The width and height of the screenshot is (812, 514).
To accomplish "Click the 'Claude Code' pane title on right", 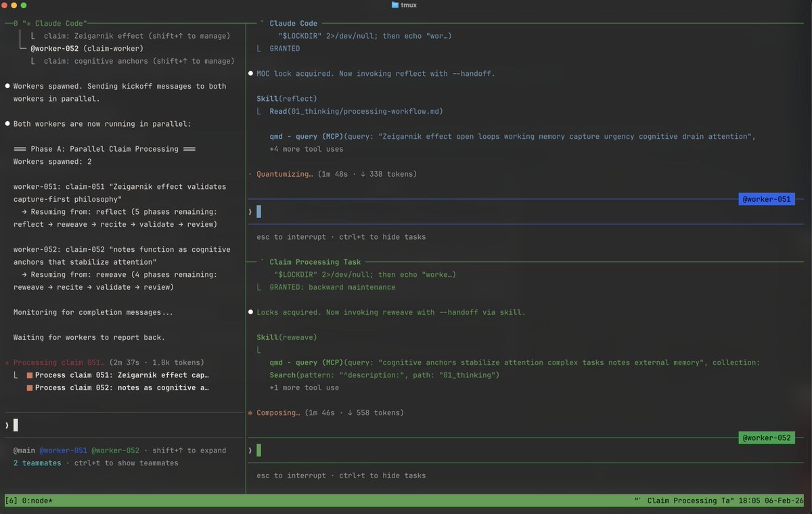I will (x=294, y=24).
